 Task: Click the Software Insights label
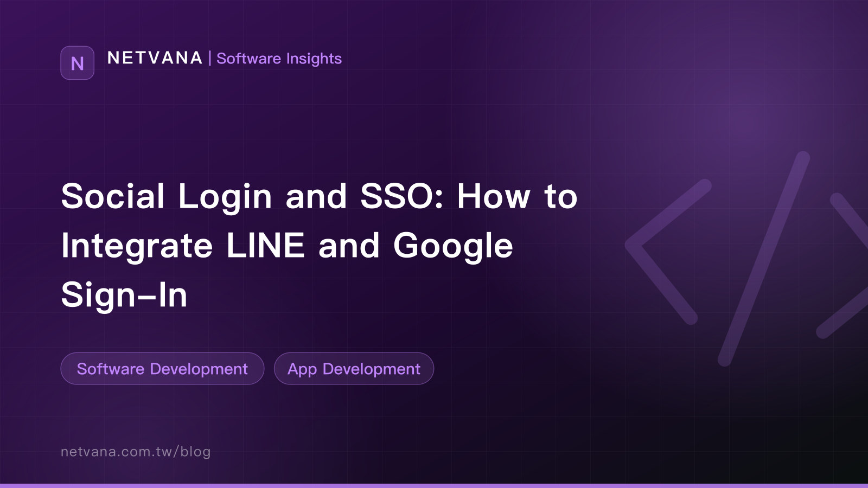(279, 59)
